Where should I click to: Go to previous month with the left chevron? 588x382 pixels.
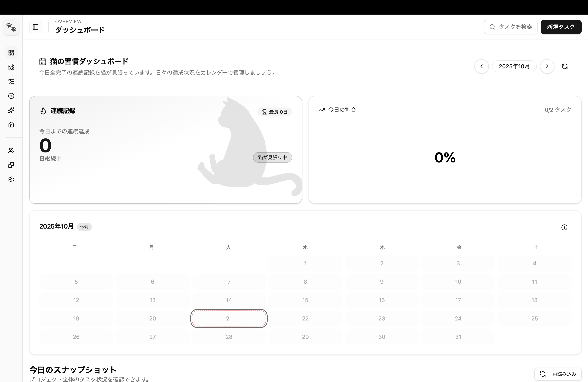(x=481, y=66)
